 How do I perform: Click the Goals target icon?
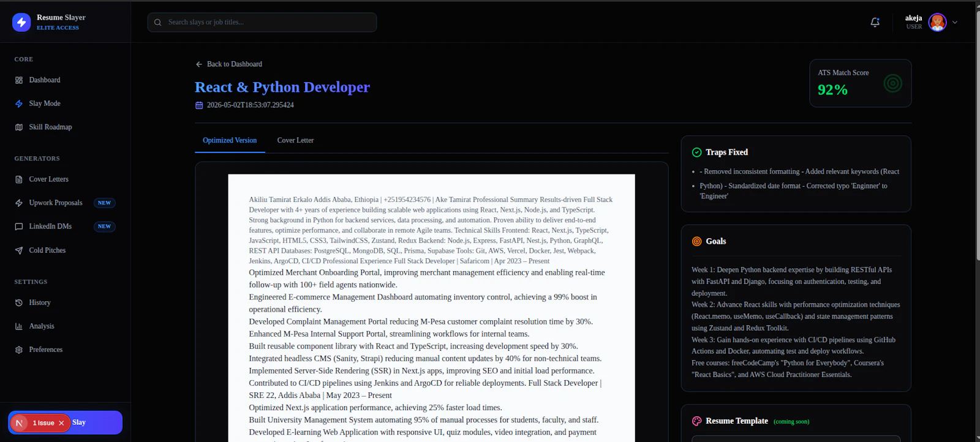click(x=696, y=241)
